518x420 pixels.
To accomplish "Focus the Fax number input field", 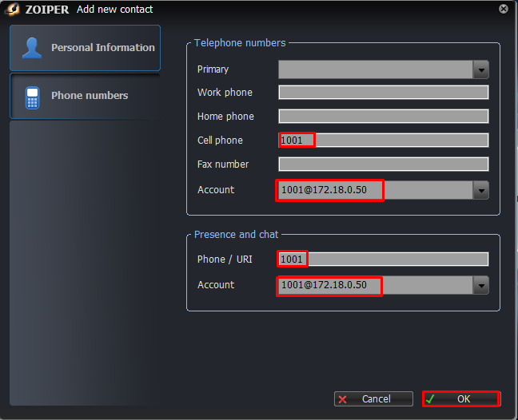I will (384, 164).
